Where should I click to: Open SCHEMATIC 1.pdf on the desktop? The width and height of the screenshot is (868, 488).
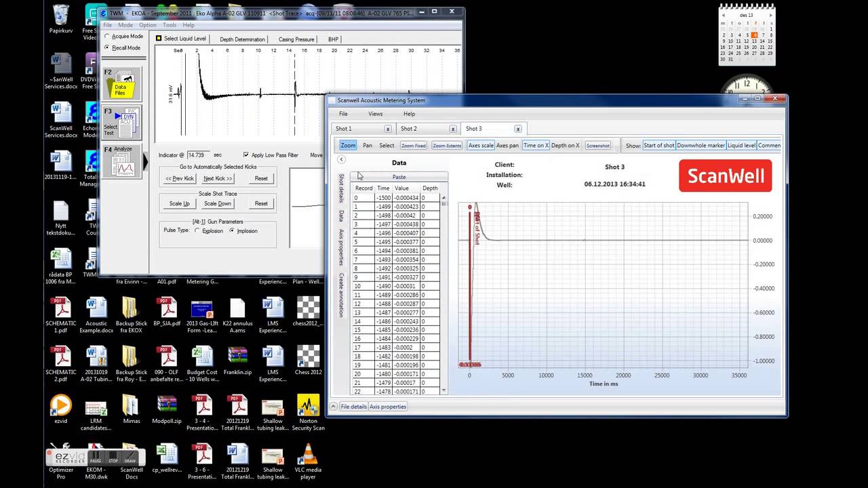coord(61,316)
